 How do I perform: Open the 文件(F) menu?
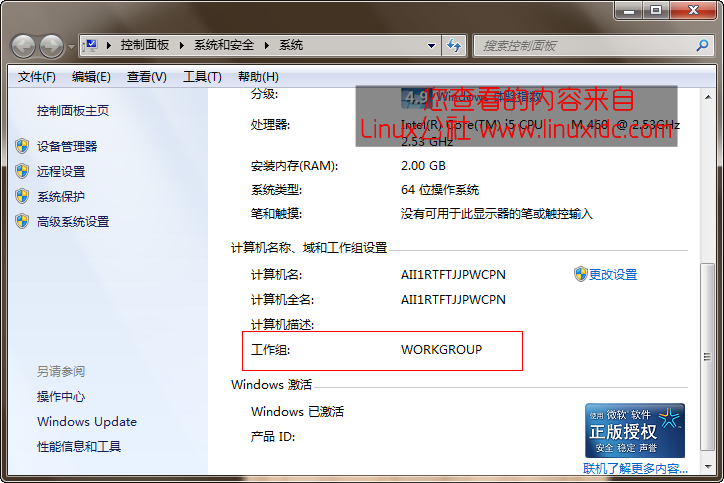(37, 77)
